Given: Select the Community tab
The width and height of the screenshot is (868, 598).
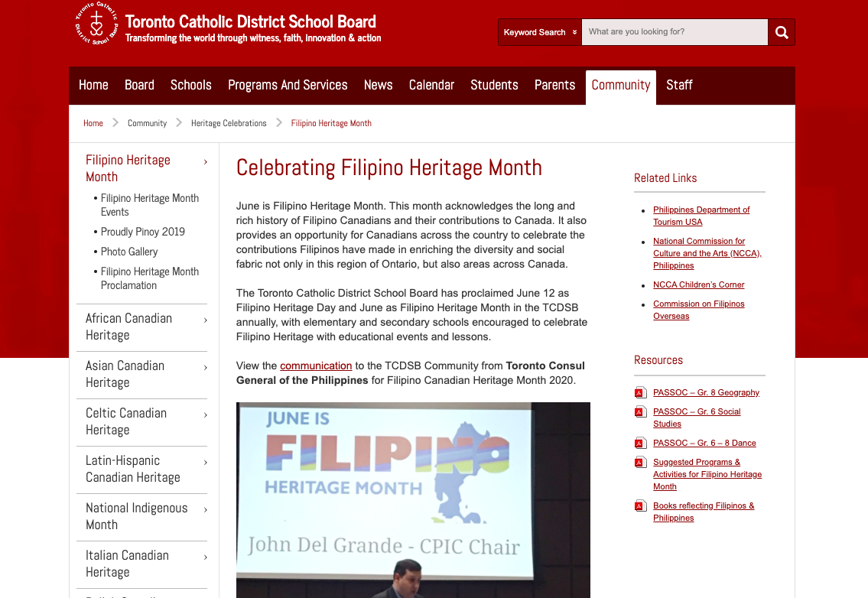Looking at the screenshot, I should click(x=620, y=86).
